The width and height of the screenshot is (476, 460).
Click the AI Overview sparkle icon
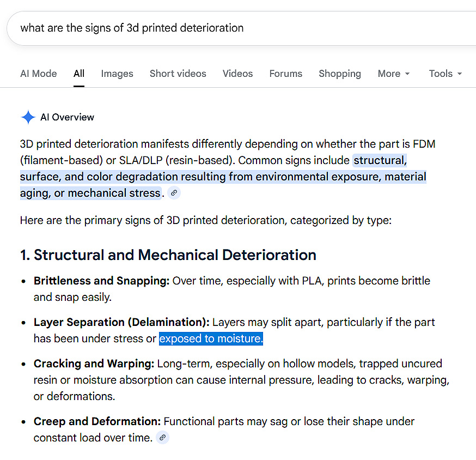click(x=28, y=117)
